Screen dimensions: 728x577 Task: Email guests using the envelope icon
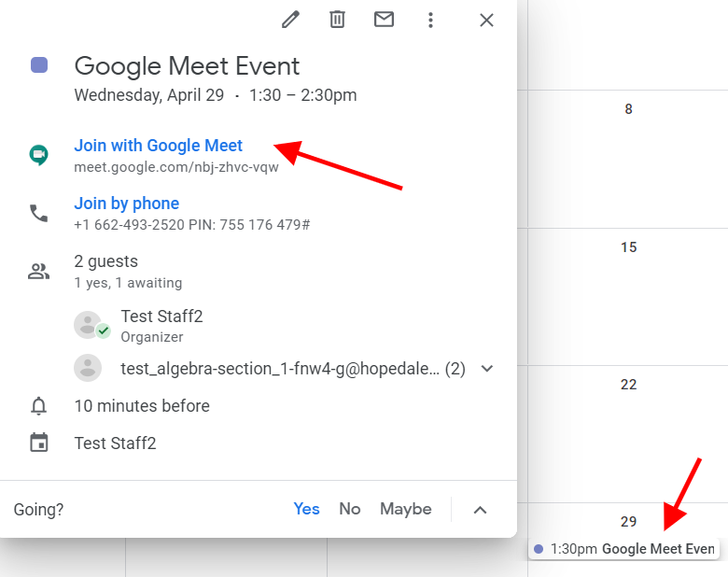pyautogui.click(x=384, y=20)
